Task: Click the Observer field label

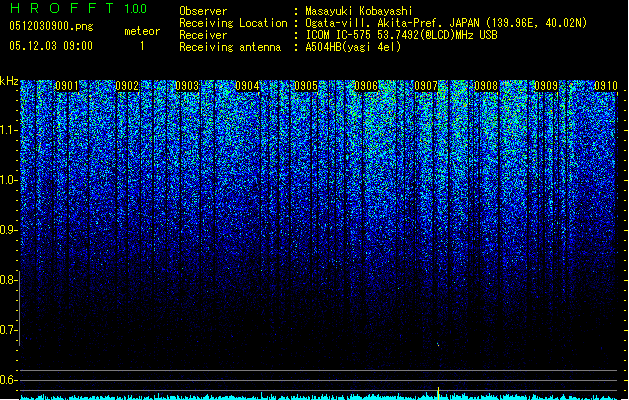Action: (x=203, y=11)
